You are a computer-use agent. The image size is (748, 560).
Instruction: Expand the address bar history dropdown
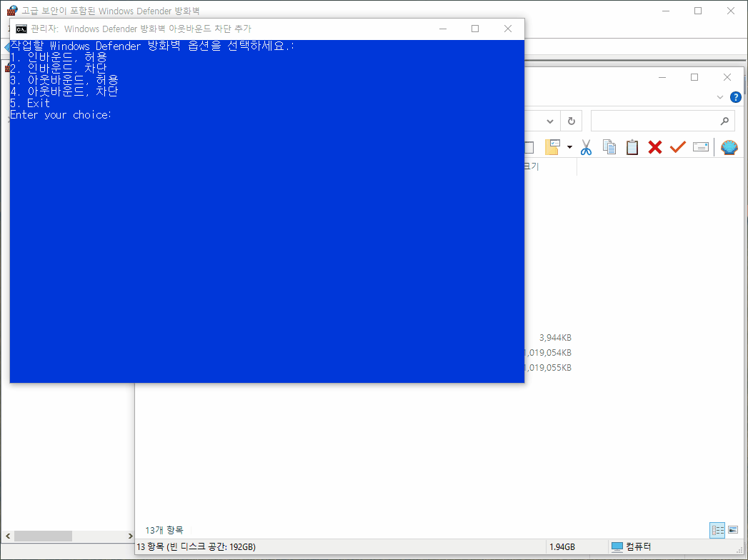click(x=549, y=121)
